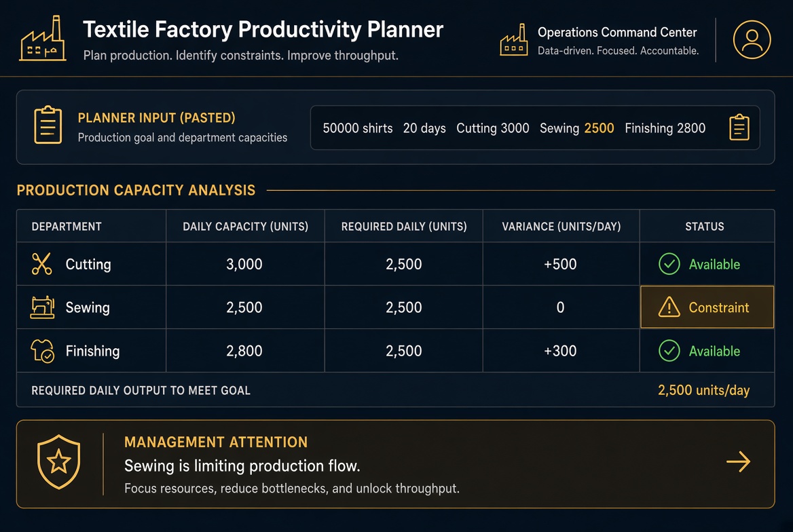The height and width of the screenshot is (532, 793).
Task: Click the 0 variance for Sewing
Action: [560, 307]
